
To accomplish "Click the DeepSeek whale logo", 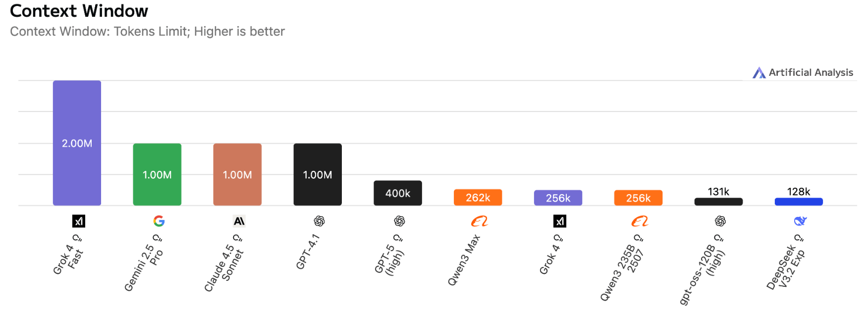I will pos(800,221).
